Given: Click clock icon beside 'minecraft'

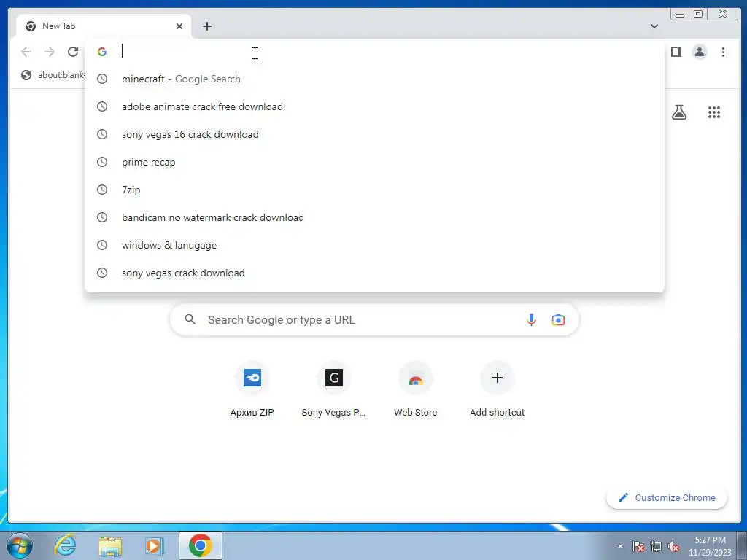Looking at the screenshot, I should (102, 79).
